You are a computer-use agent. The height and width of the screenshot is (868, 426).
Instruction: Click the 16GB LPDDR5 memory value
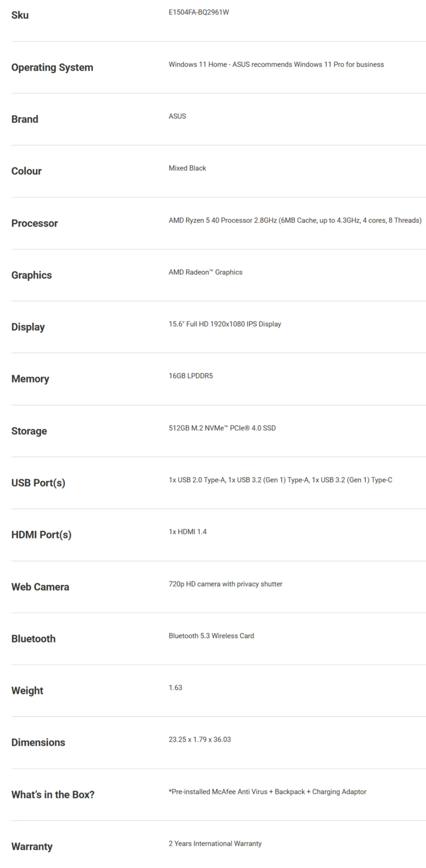(191, 376)
